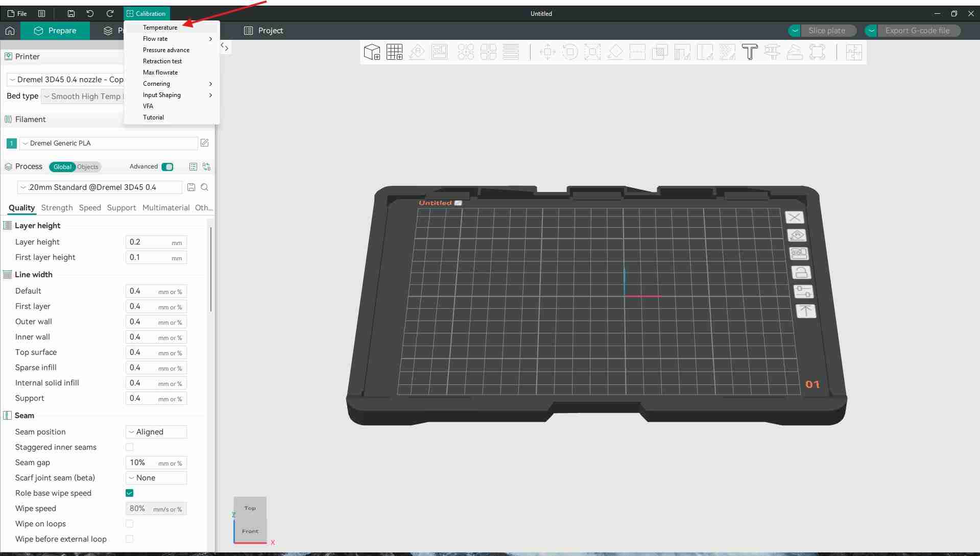Open the Flow rate submenu

172,39
